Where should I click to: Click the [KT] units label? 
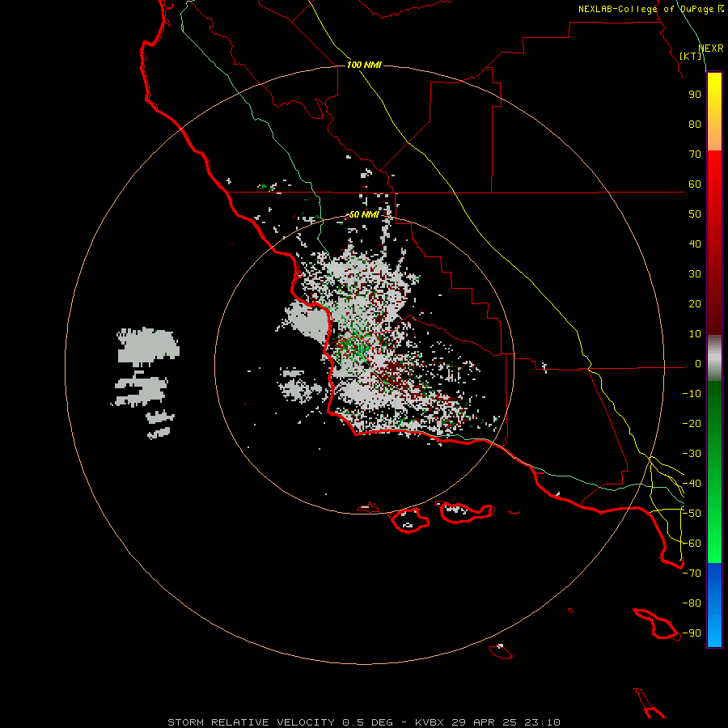[691, 56]
